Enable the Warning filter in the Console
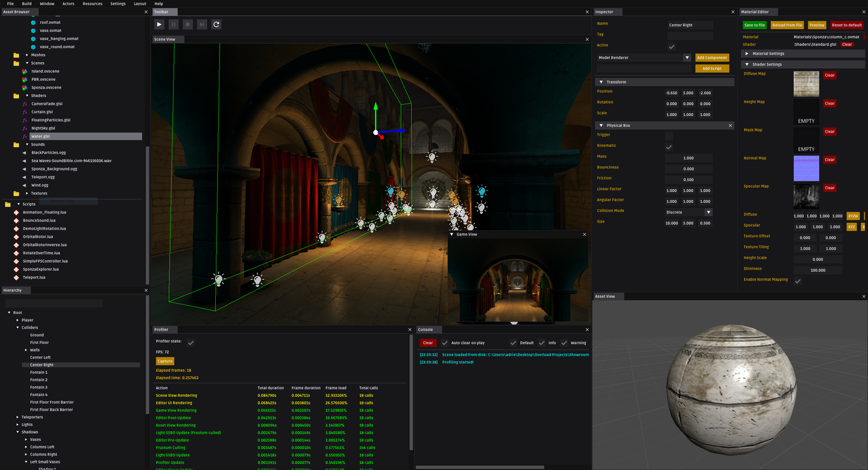 coord(564,342)
